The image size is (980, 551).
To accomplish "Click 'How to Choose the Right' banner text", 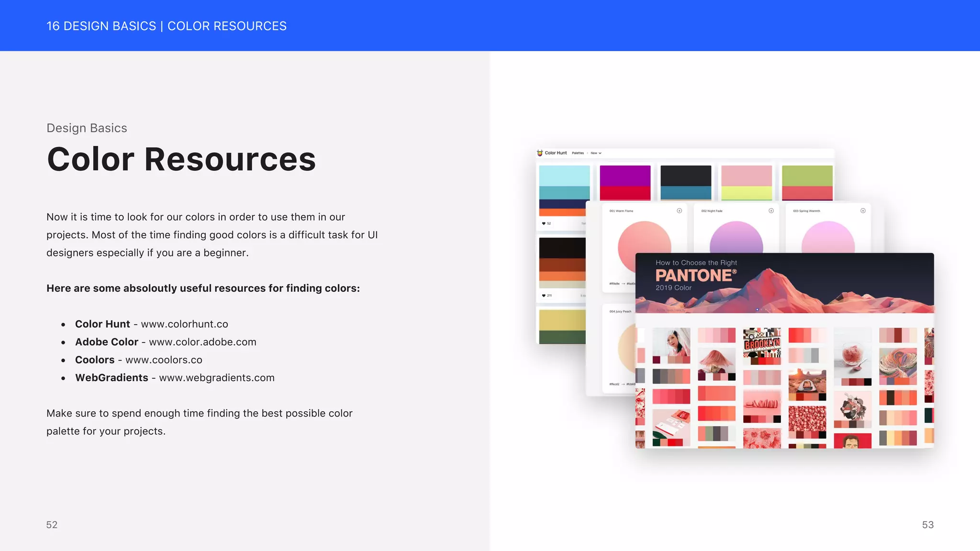I will pos(696,263).
